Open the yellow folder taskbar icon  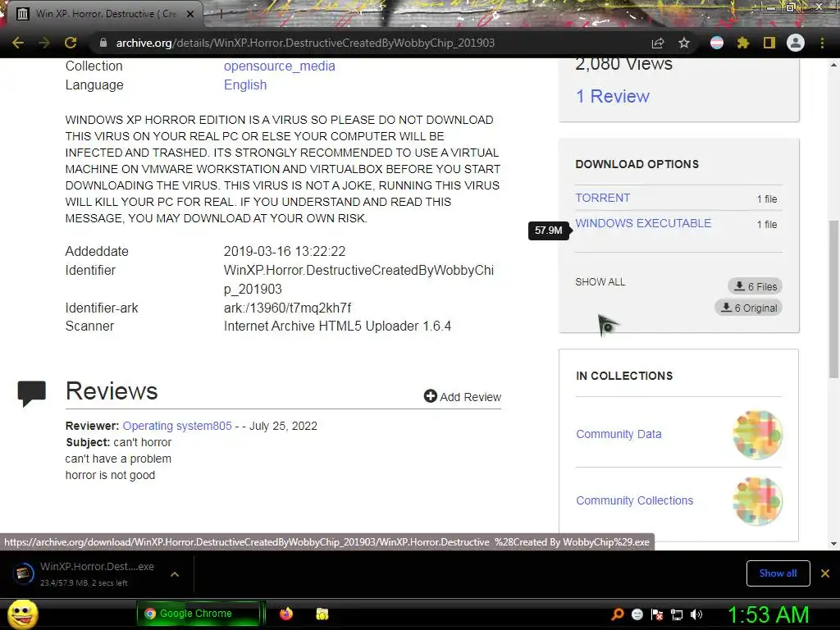322,614
